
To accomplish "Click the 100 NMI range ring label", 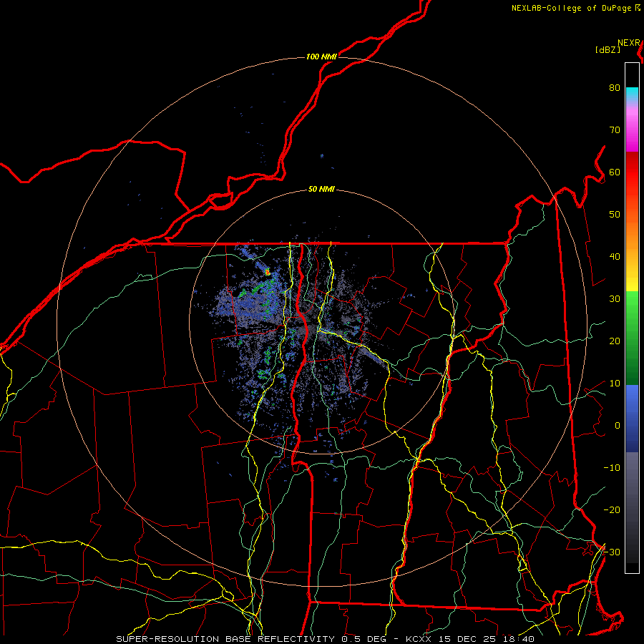I will click(321, 57).
